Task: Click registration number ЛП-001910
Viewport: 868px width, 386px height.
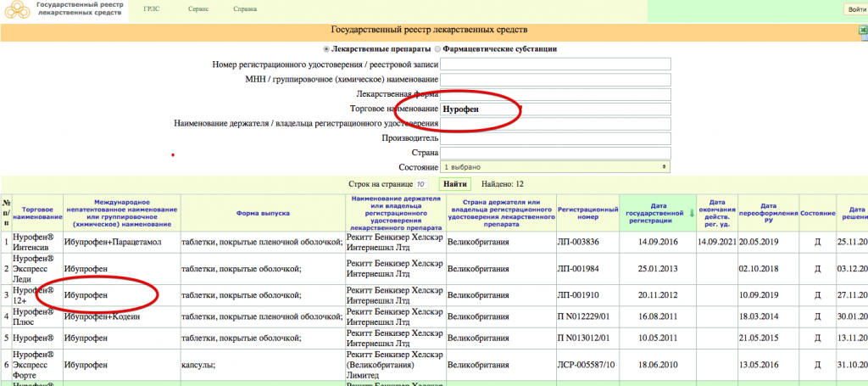Action: tap(578, 295)
